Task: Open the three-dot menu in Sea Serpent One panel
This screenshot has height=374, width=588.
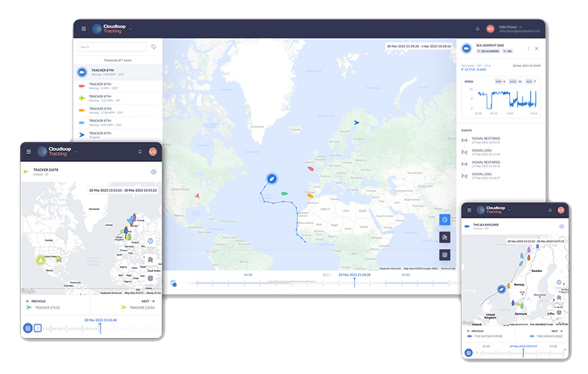Action: pos(528,48)
